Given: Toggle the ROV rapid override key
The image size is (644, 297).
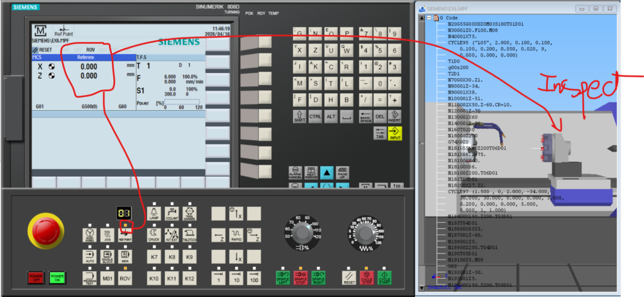Looking at the screenshot, I should 125,277.
